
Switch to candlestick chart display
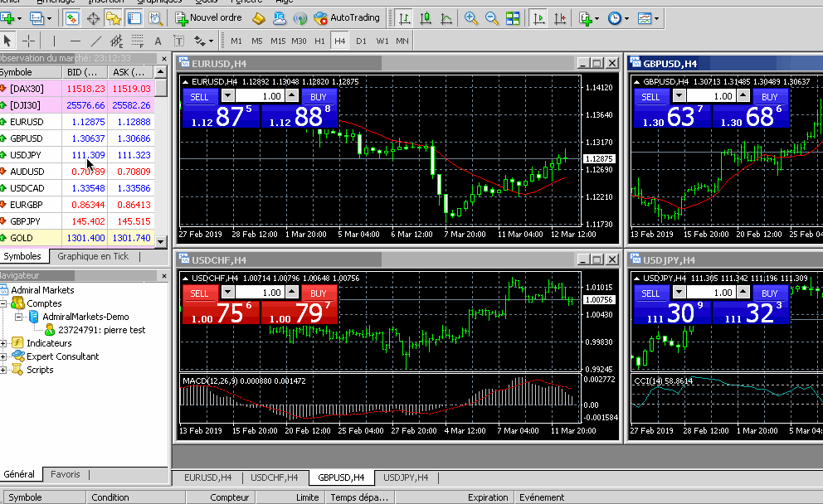click(425, 18)
